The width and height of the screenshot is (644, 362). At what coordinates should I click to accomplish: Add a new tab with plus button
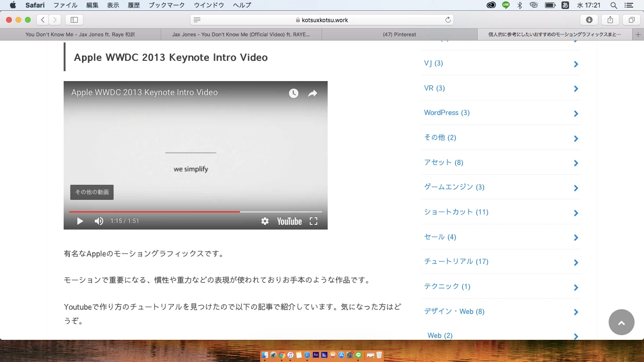tap(638, 34)
